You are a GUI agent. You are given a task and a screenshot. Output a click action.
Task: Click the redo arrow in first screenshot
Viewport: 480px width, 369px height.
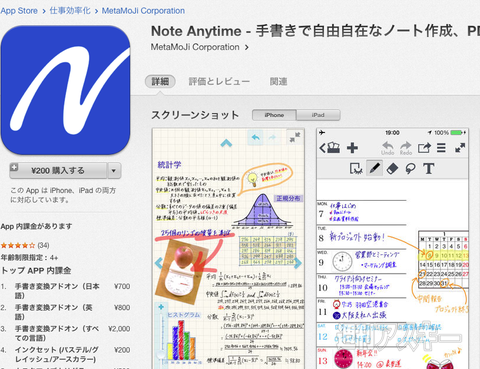tap(272, 137)
